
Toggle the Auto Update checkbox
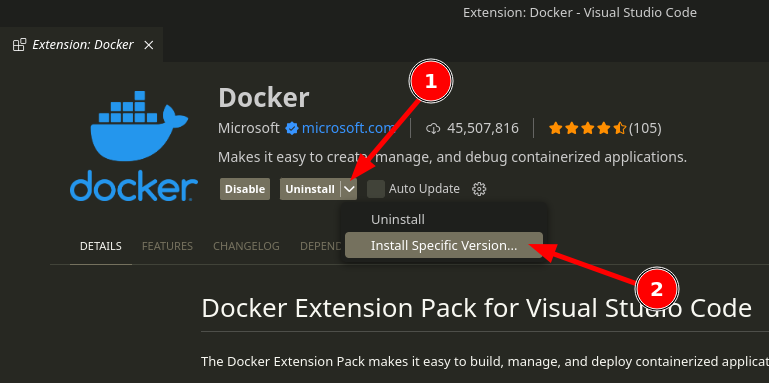tap(376, 189)
